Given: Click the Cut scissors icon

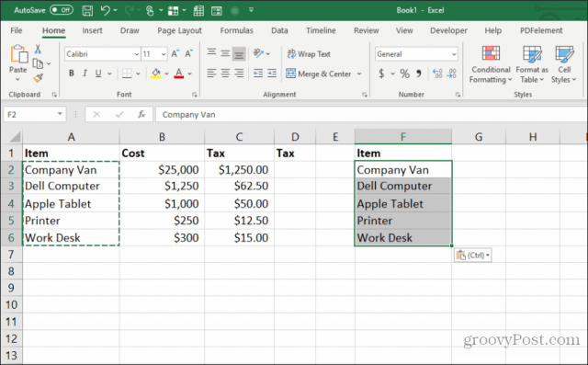Looking at the screenshot, I should click(38, 49).
